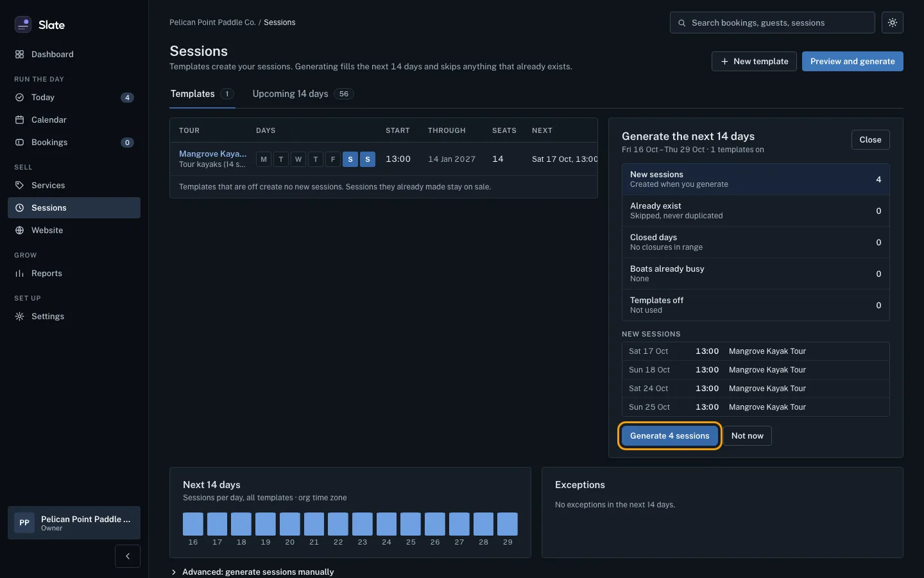This screenshot has height=578, width=924.
Task: Select Sessions in the sidebar
Action: point(74,208)
